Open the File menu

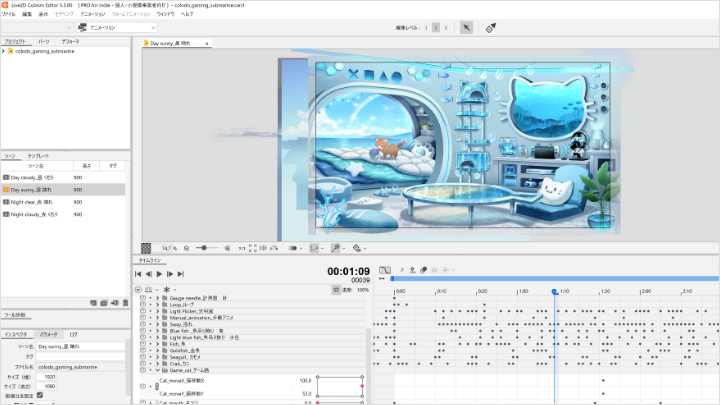[x=8, y=14]
